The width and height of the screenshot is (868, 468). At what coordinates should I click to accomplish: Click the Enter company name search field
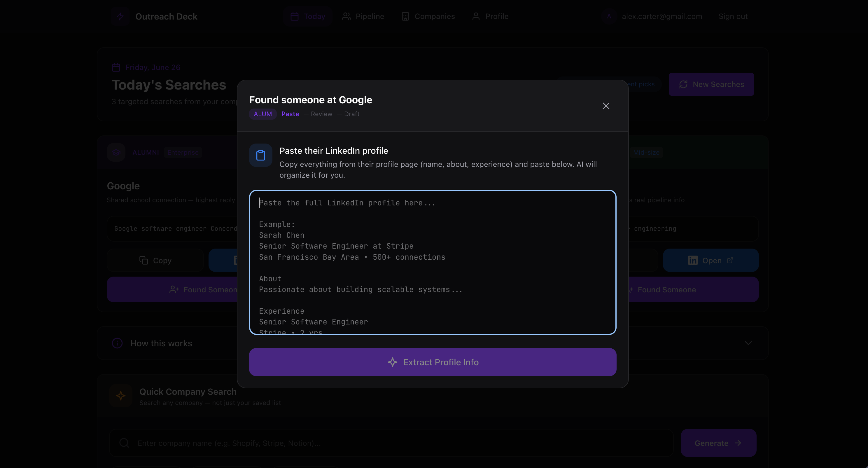point(391,443)
